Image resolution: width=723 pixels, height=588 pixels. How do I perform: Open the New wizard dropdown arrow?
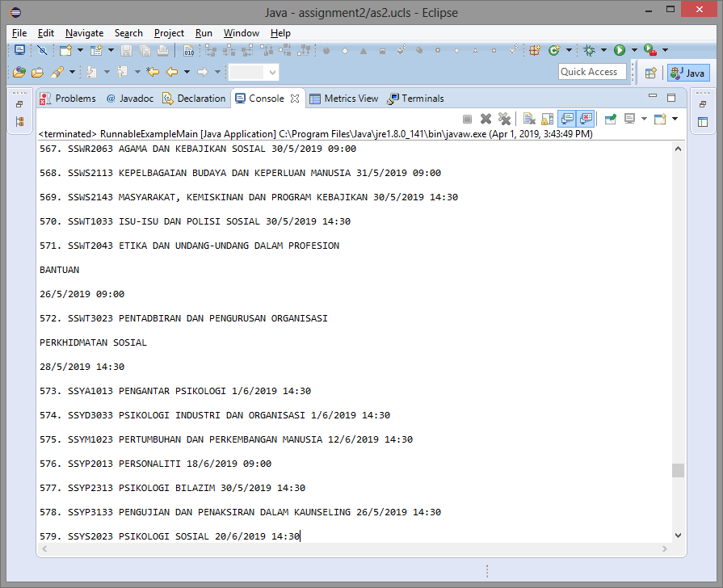(x=80, y=50)
